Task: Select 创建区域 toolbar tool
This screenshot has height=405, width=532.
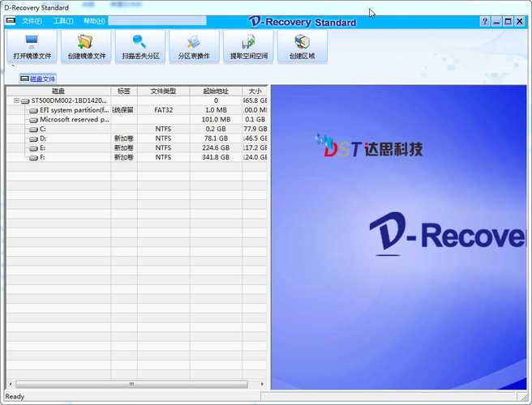Action: [302, 47]
